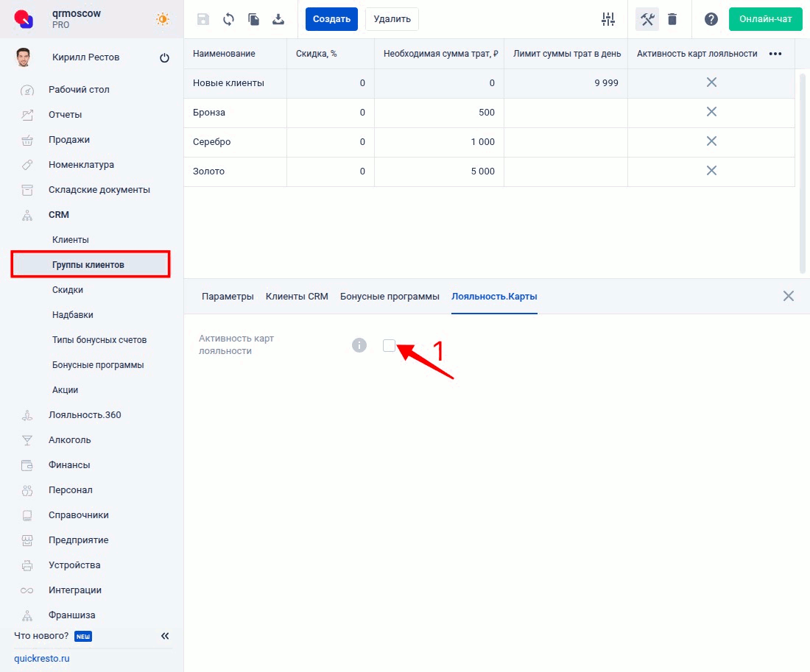Click the trash bin icon in toolbar
The image size is (810, 672).
672,19
